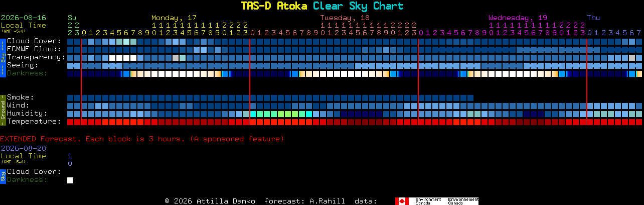Image resolution: width=644 pixels, height=205 pixels.
Task: Click the Canadian flag icon
Action: click(402, 201)
